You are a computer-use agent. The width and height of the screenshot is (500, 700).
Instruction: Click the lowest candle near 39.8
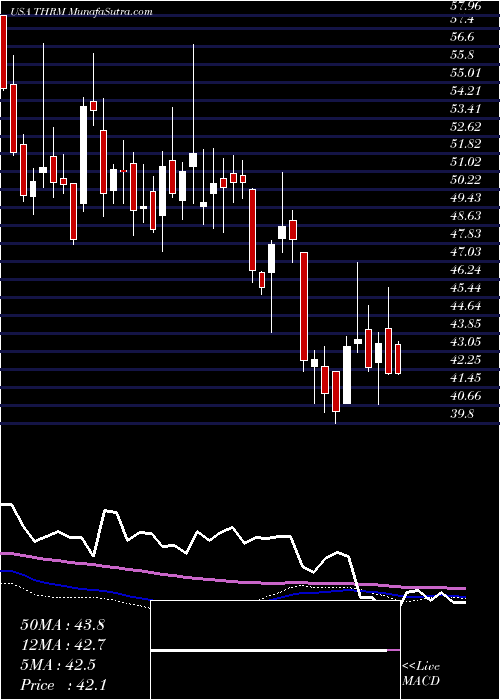coord(336,391)
